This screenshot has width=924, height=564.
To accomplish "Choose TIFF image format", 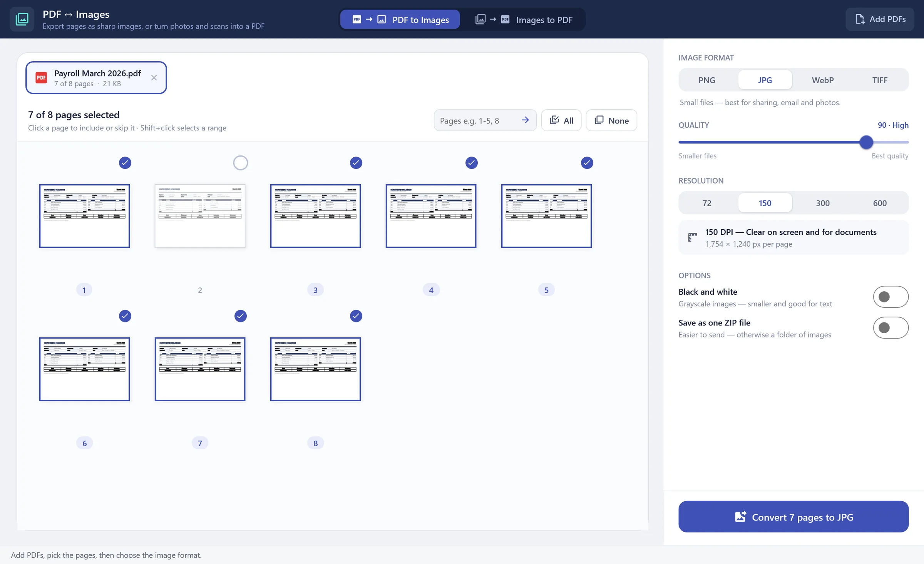I will point(880,80).
